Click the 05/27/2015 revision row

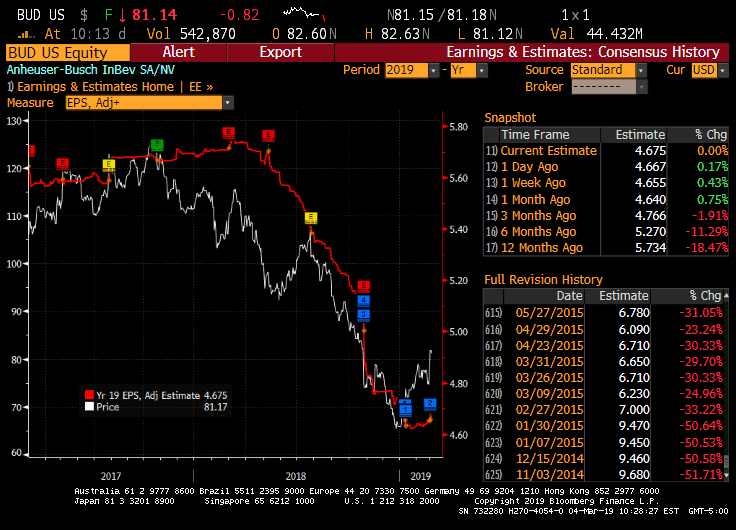click(604, 313)
